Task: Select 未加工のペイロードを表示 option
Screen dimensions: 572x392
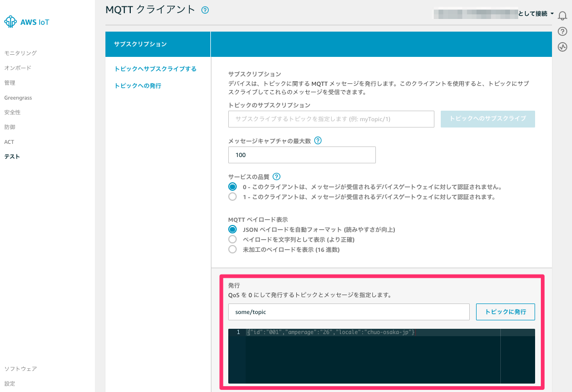Action: pyautogui.click(x=232, y=249)
